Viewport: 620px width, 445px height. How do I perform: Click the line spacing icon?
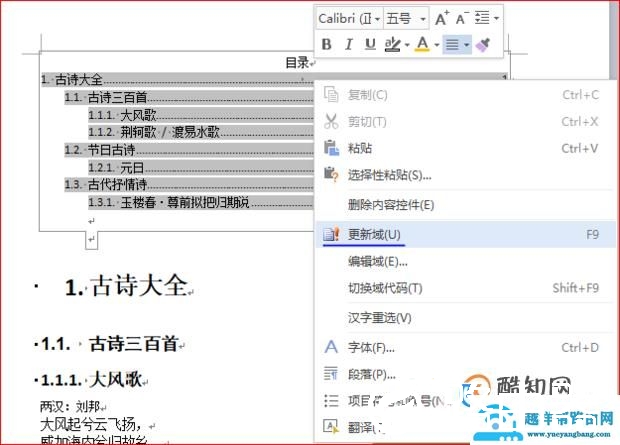[482, 18]
